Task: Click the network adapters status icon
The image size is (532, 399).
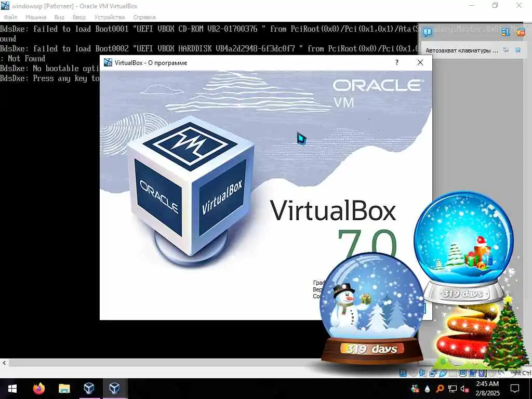Action: click(433, 373)
